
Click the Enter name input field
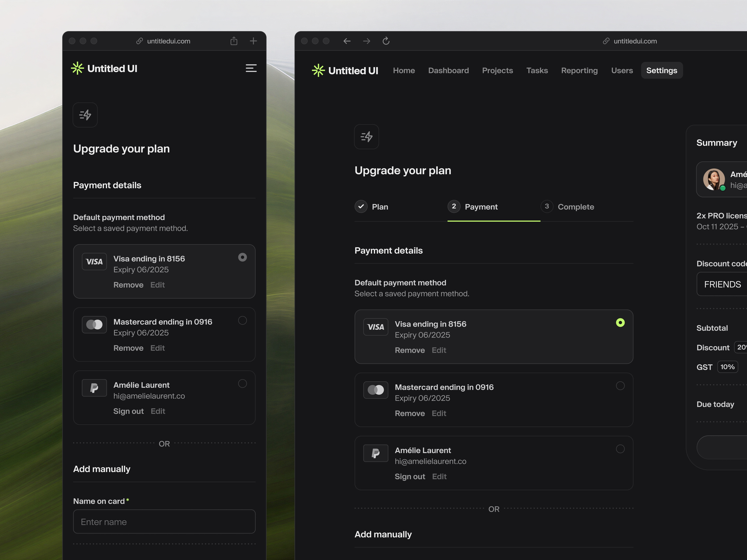164,521
